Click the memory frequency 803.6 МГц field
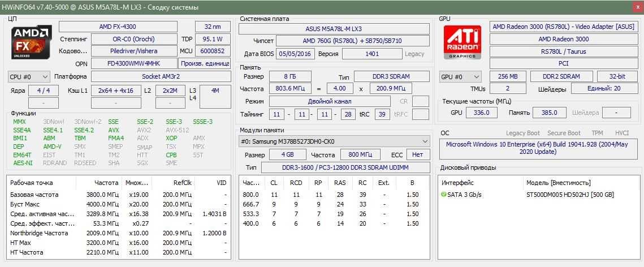This screenshot has height=267, width=644. (290, 88)
